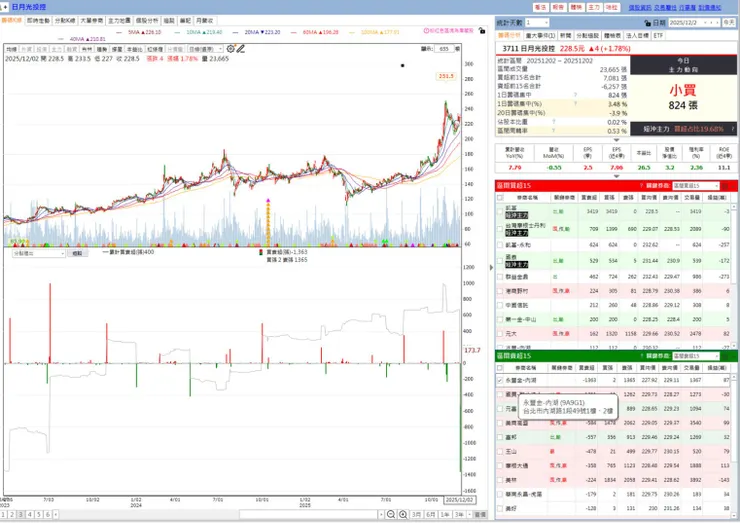
Task: Tick the checkbox for 玉山 seller row
Action: tap(500, 451)
